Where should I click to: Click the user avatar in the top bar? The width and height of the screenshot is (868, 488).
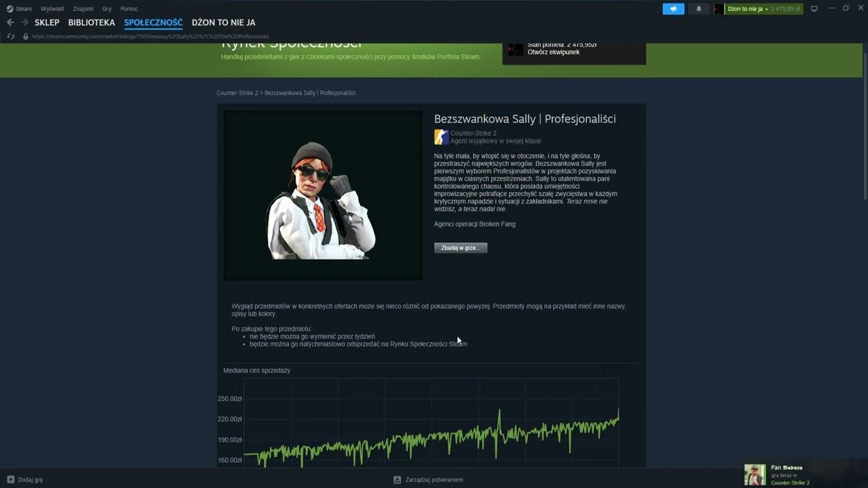(719, 9)
